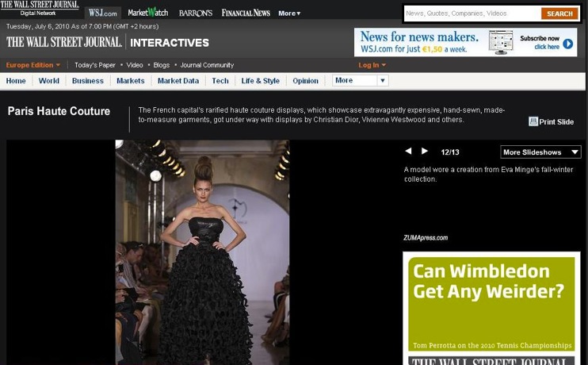Image resolution: width=588 pixels, height=365 pixels.
Task: Focus the News, Quotes, Companies search field
Action: (x=472, y=13)
